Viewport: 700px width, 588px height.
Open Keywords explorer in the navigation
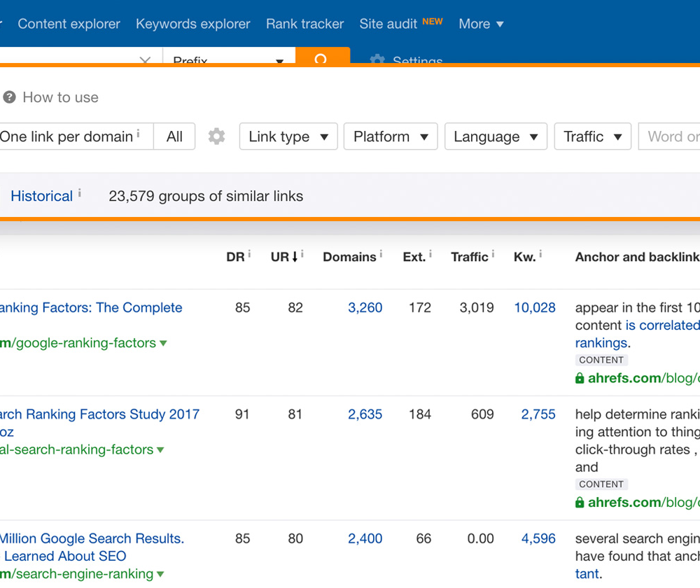193,24
